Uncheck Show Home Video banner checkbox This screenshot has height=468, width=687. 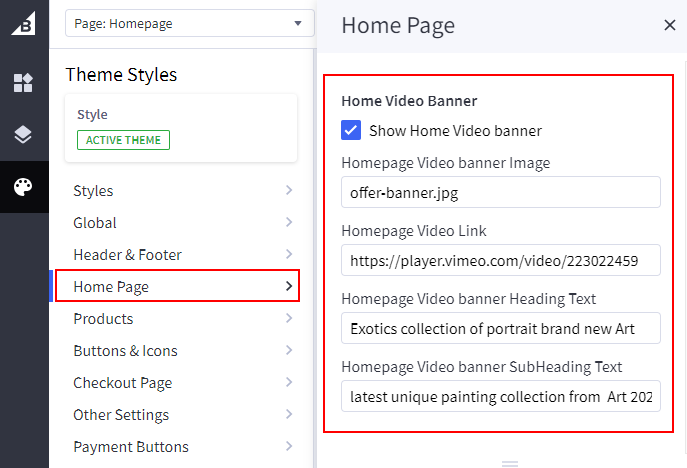(x=351, y=130)
